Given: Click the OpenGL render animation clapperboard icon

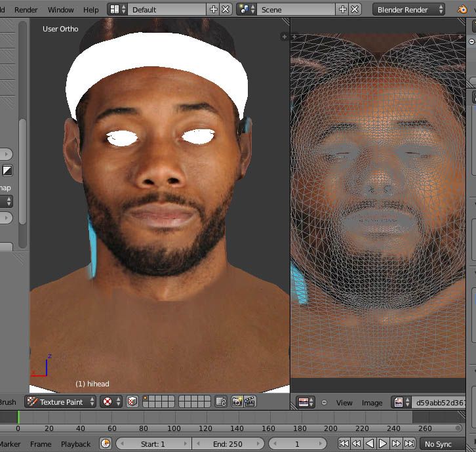Looking at the screenshot, I should pos(249,401).
